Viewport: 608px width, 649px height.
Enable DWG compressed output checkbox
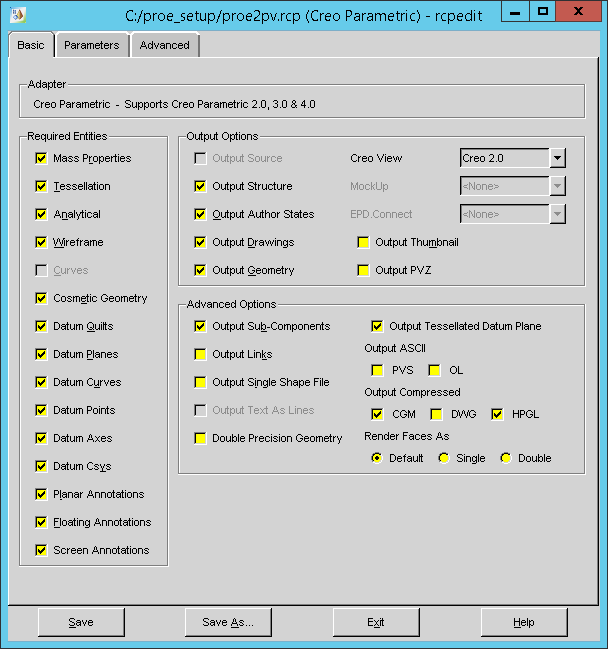436,414
